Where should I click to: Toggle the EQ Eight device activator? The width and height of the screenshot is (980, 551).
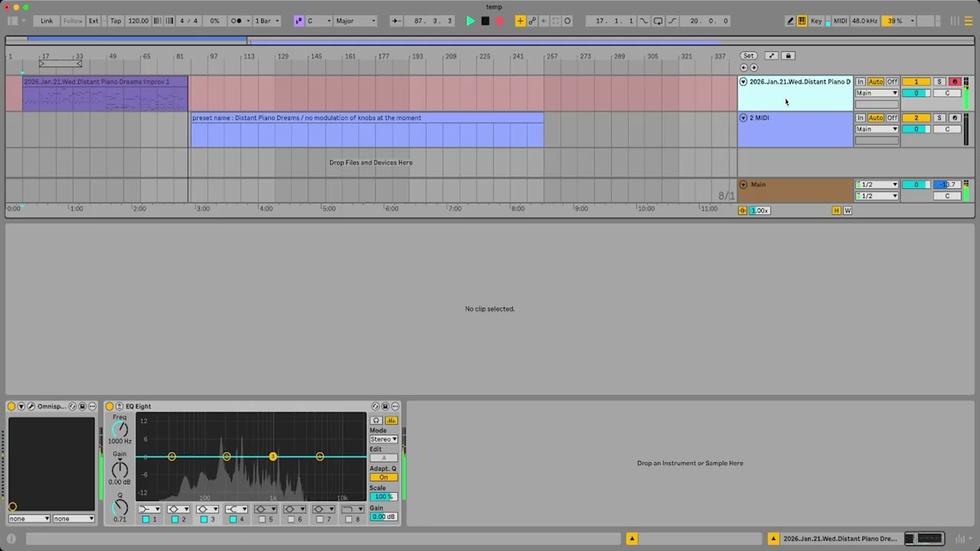tap(109, 406)
